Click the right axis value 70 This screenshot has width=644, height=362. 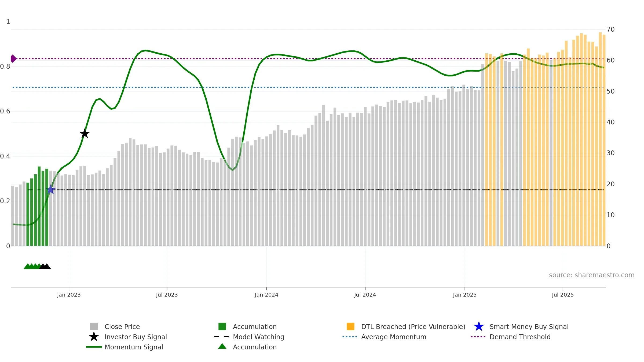pos(610,29)
